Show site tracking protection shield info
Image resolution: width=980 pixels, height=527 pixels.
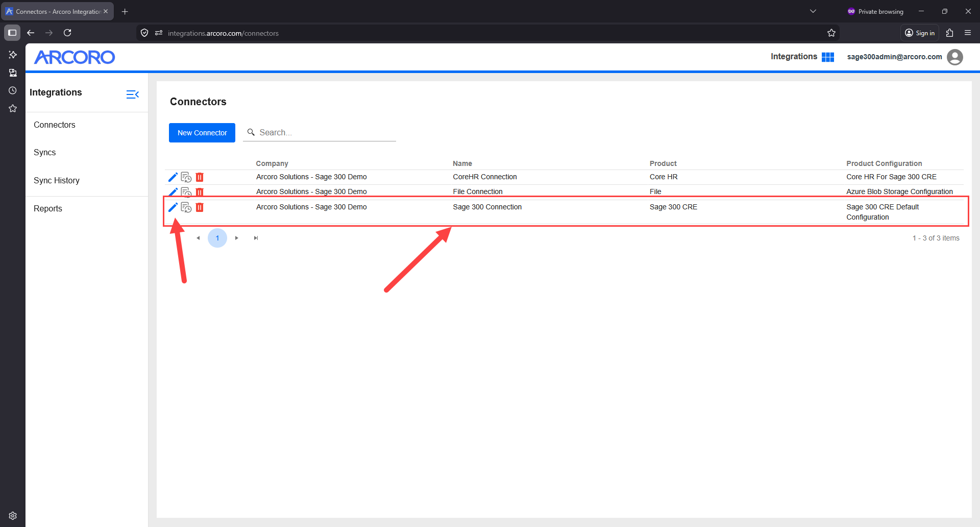coord(144,33)
